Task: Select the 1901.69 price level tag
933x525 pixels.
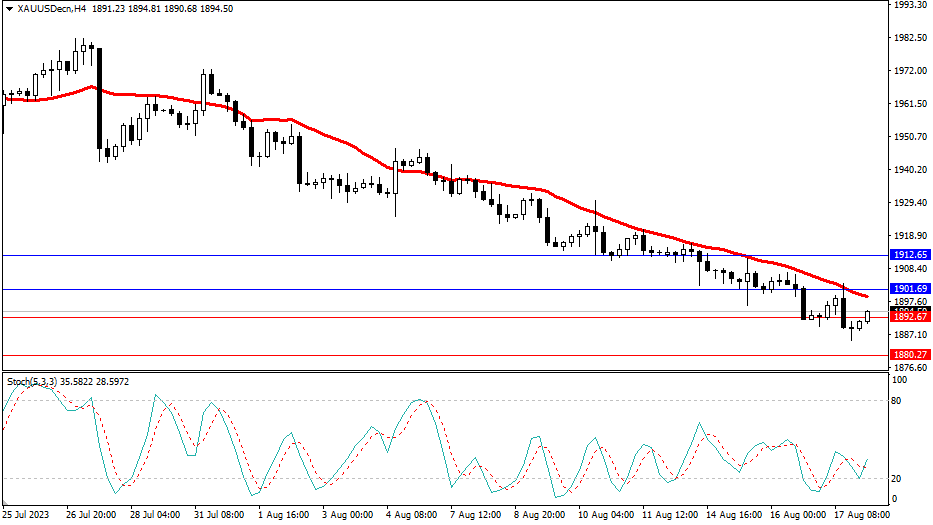Action: click(x=909, y=289)
